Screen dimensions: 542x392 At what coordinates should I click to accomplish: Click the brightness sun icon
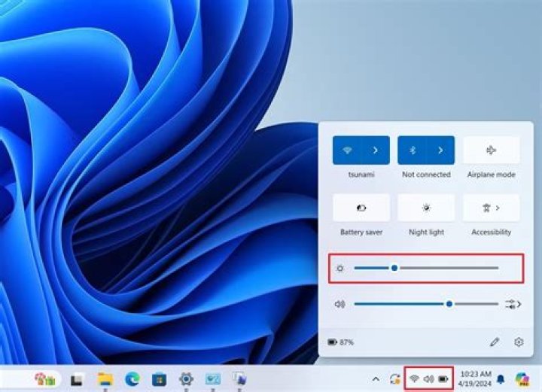coord(340,269)
